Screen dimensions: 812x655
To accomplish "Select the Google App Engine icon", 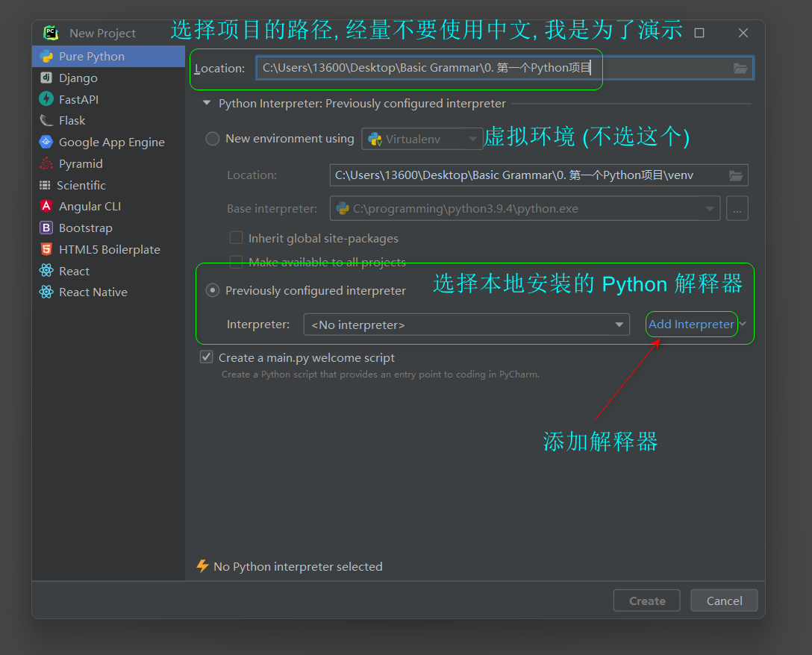I will pos(46,141).
